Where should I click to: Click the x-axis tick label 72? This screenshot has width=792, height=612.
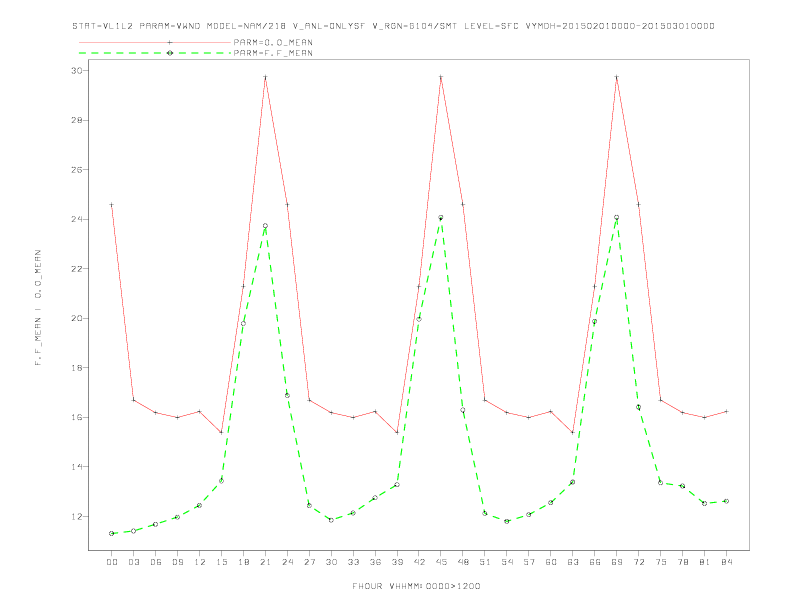click(x=639, y=562)
